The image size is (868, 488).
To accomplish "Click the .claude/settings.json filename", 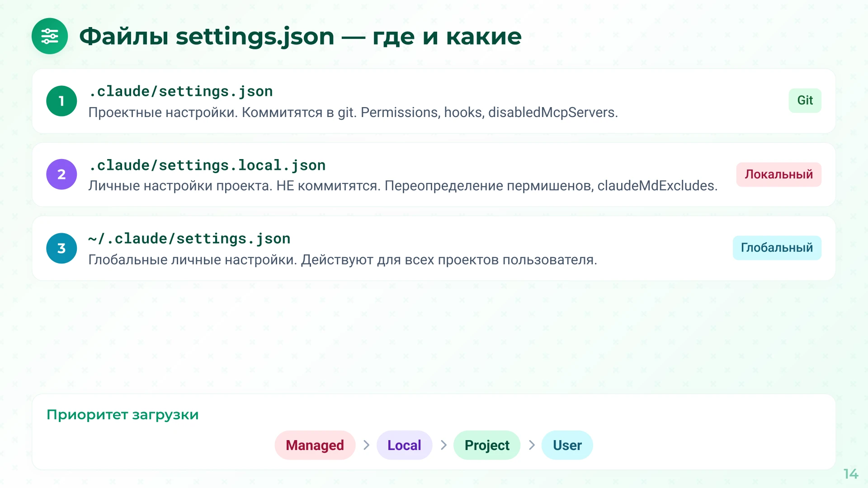I will click(181, 91).
